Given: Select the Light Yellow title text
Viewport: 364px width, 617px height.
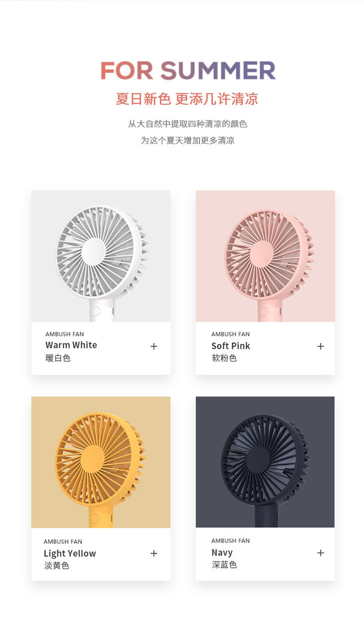Looking at the screenshot, I should [70, 553].
